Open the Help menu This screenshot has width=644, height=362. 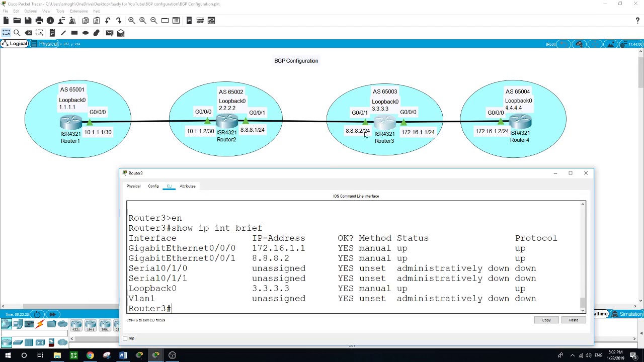point(97,11)
